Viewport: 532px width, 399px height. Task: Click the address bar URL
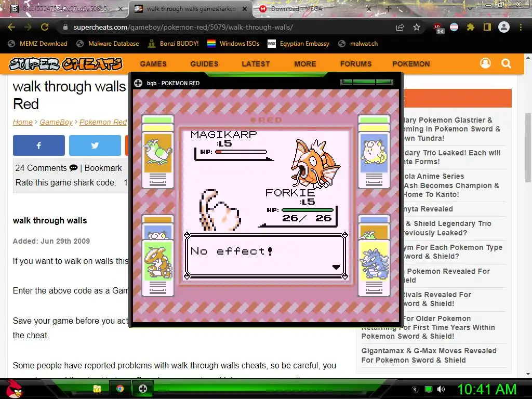click(x=183, y=27)
